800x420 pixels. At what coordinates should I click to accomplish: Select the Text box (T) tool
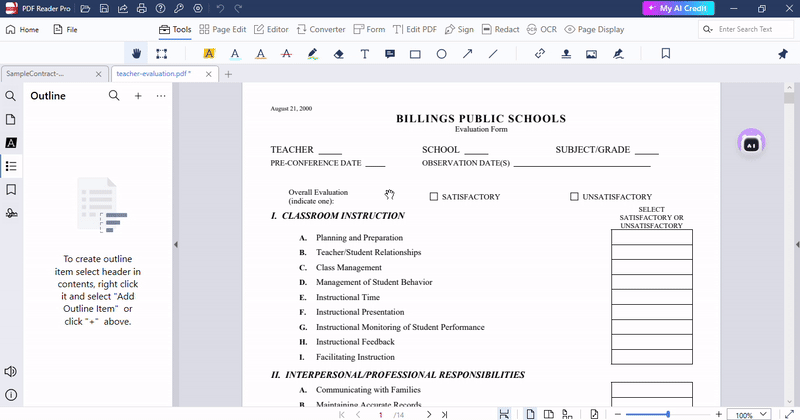coord(365,54)
